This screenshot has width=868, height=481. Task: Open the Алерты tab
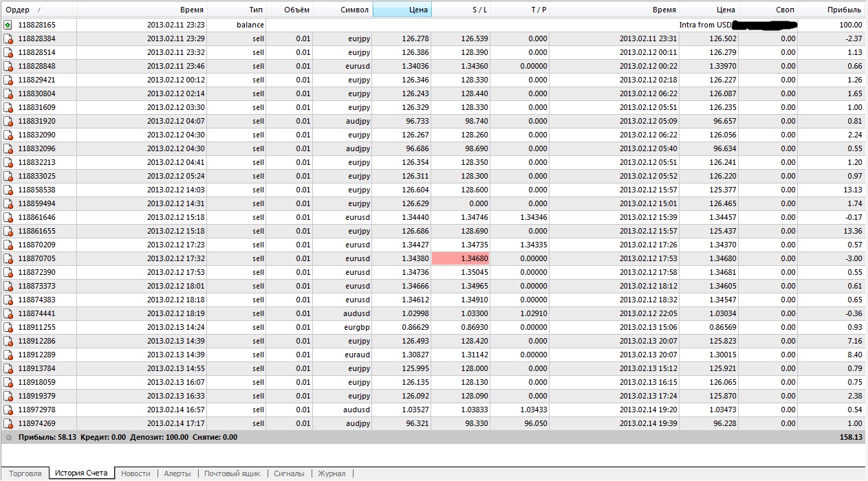coord(177,473)
